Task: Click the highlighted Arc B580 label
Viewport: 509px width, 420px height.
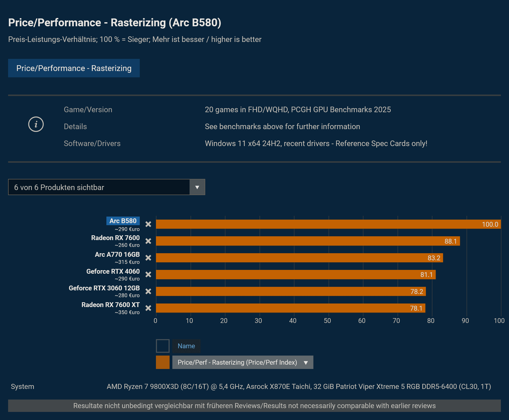Action: click(123, 221)
